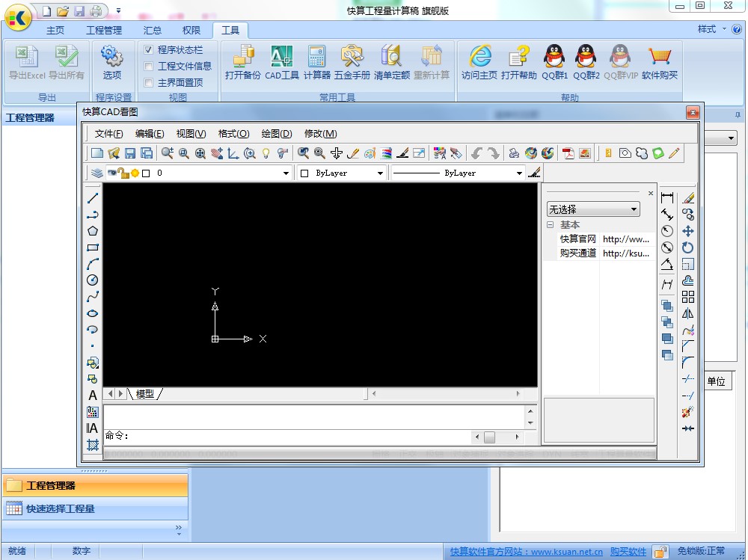Select the text tool A in CAD sidebar
This screenshot has width=748, height=560.
click(x=93, y=396)
